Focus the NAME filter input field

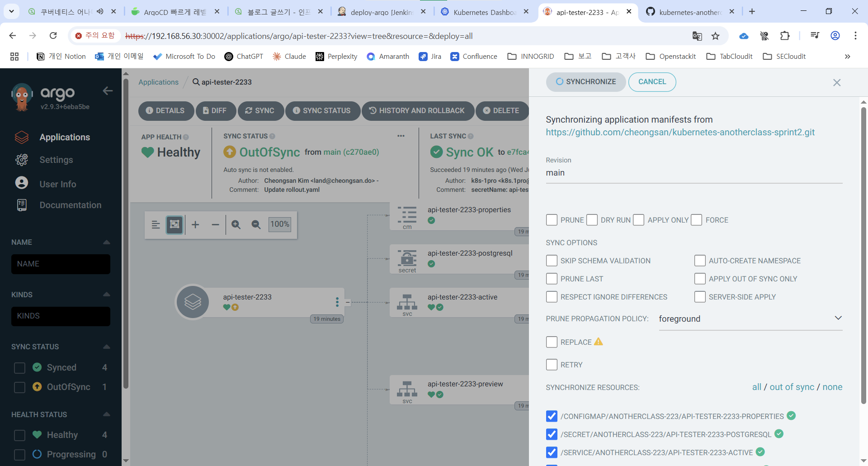point(61,264)
